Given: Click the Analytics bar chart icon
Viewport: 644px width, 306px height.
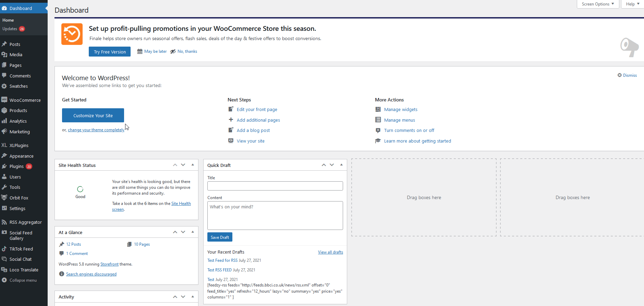Looking at the screenshot, I should coord(4,121).
